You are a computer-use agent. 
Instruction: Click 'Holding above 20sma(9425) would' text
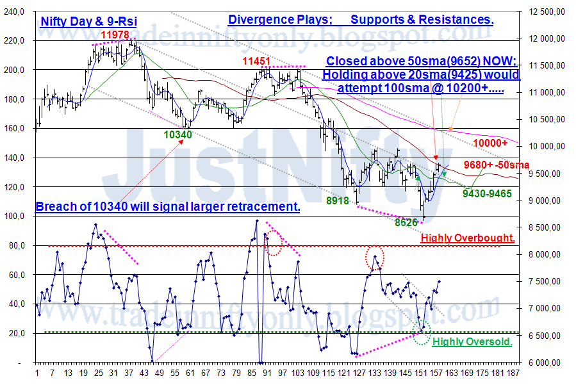click(x=421, y=74)
